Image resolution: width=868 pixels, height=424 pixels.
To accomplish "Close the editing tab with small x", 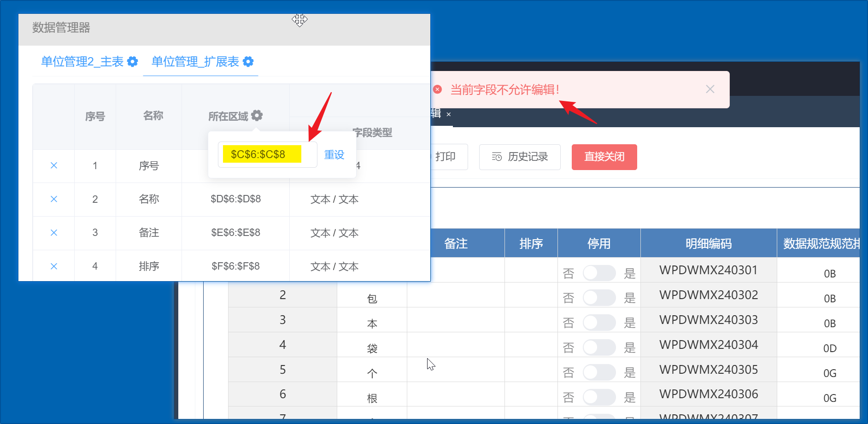I will click(449, 114).
